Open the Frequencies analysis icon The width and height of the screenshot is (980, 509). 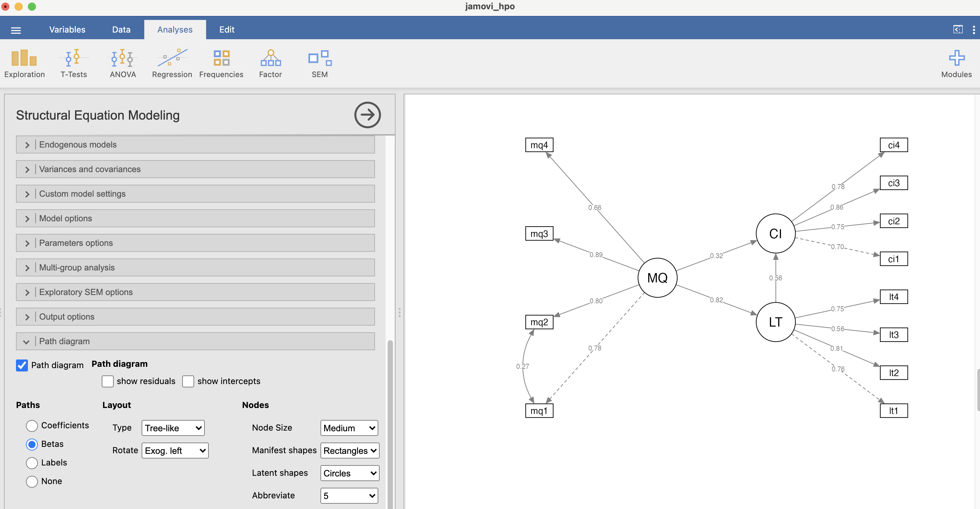(221, 63)
